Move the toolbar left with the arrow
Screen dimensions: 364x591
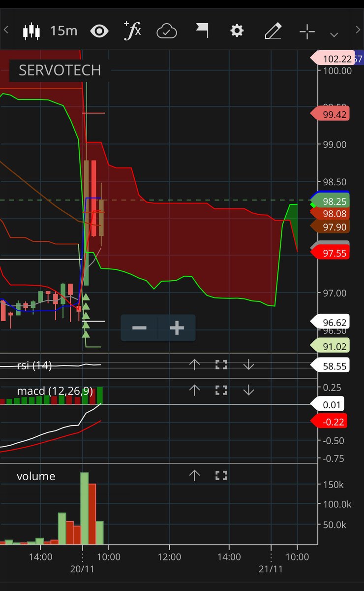coord(6,30)
